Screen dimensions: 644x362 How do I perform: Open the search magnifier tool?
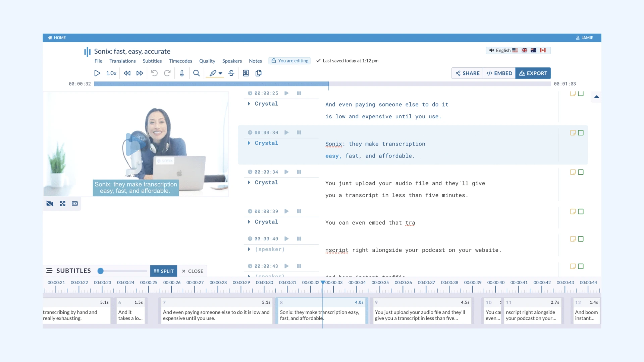(x=197, y=73)
